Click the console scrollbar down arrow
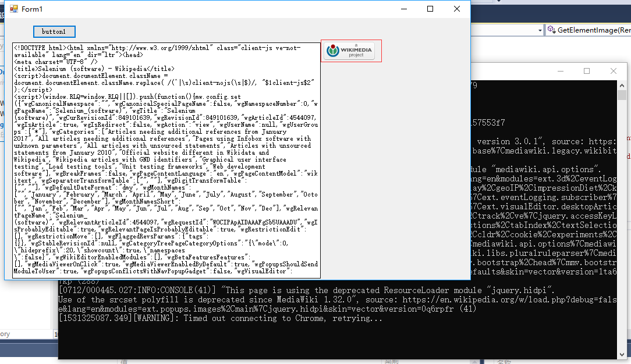 click(622, 352)
